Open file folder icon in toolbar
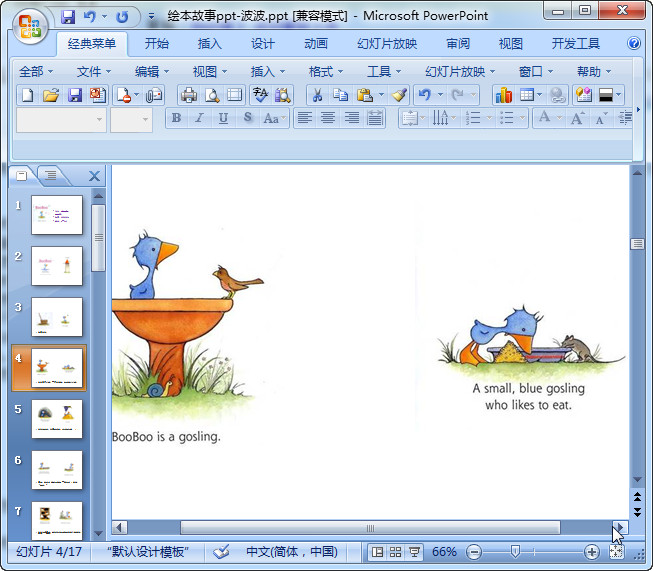The image size is (653, 571). (x=51, y=95)
